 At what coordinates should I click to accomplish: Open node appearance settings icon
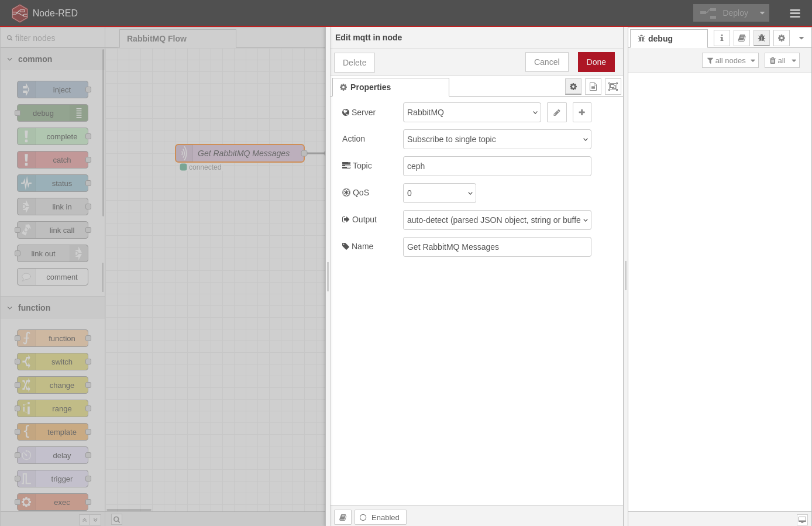[613, 87]
